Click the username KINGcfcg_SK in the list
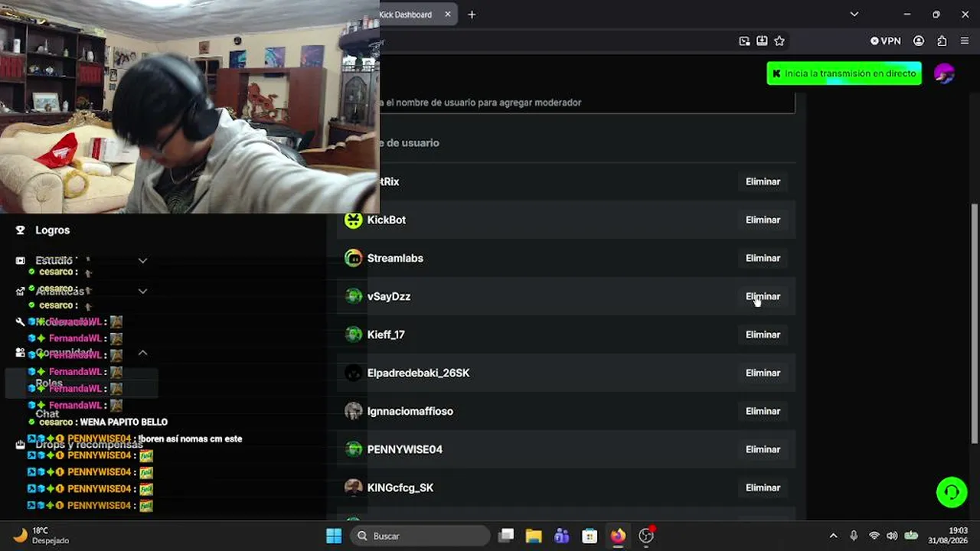The height and width of the screenshot is (551, 980). coord(400,487)
